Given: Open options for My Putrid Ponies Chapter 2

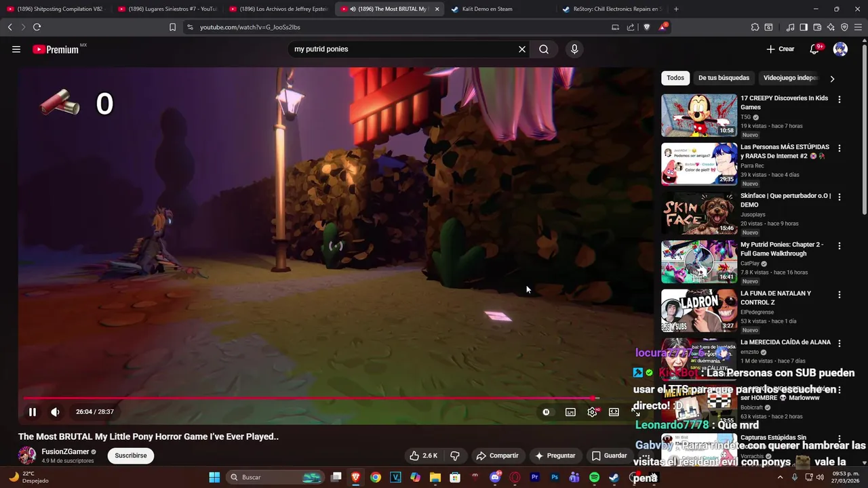Looking at the screenshot, I should coord(840,245).
